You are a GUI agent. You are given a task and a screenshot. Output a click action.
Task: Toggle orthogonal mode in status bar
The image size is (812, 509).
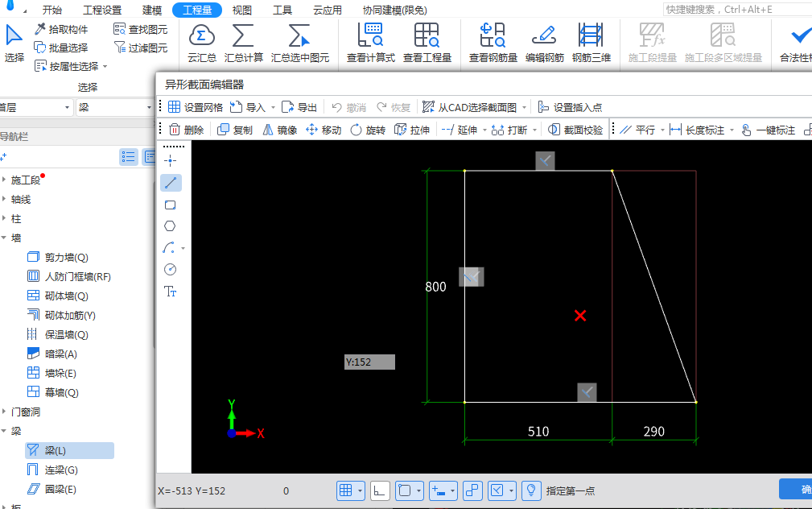click(380, 490)
